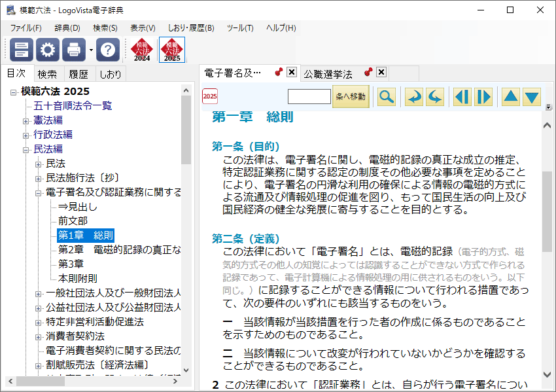556x392 pixels.
Task: Expand 消費者契約法 tree node
Action: coord(39,337)
